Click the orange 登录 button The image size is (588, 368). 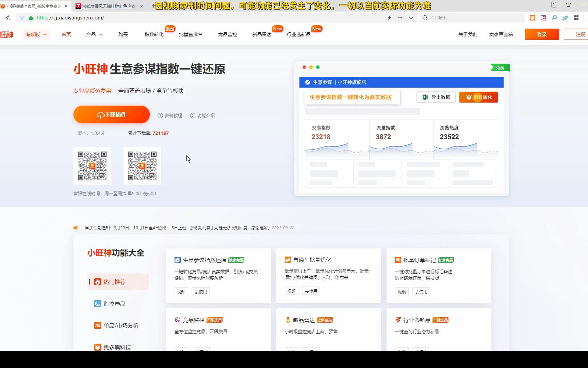542,34
